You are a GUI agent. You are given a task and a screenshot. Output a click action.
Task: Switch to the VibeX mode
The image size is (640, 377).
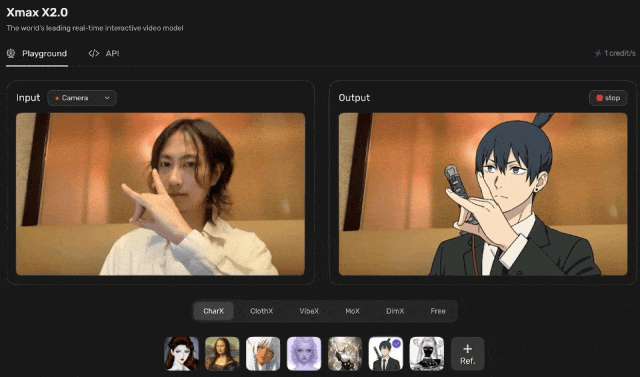click(x=309, y=311)
